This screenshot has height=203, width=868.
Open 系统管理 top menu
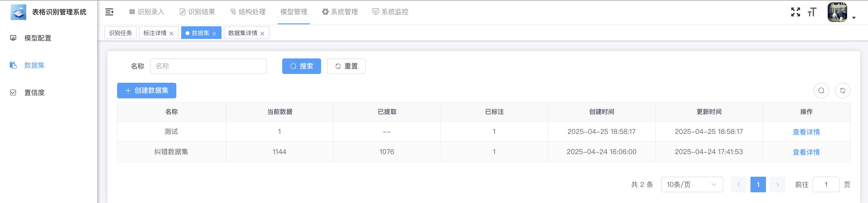click(x=340, y=12)
